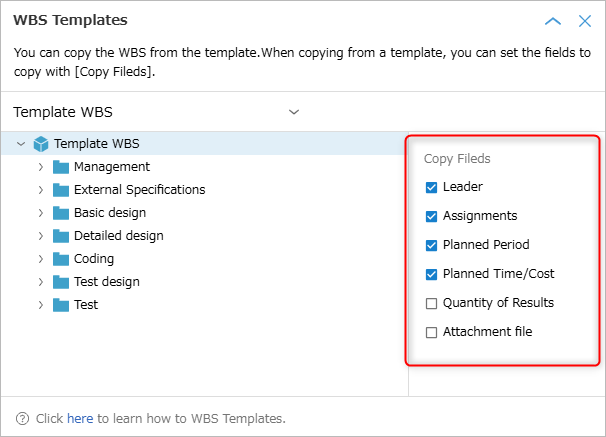Image resolution: width=606 pixels, height=437 pixels.
Task: Expand the Detailed design node
Action: (41, 236)
